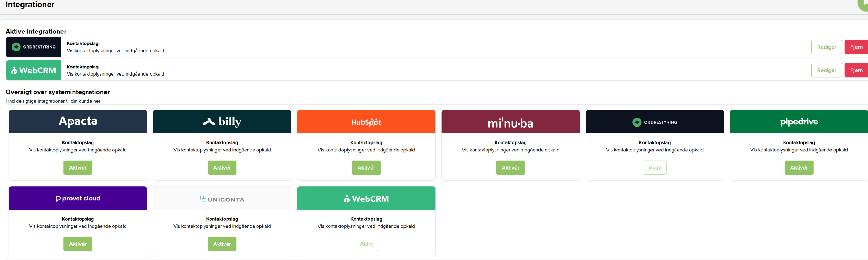
Task: Activate the minuba integration
Action: (510, 167)
